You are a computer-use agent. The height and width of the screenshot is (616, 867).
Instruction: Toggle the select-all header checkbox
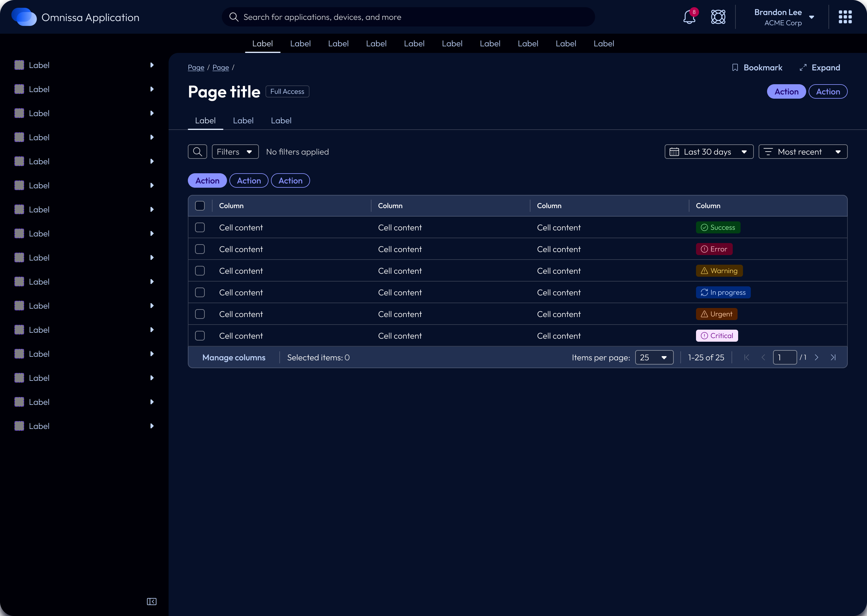[x=200, y=206]
